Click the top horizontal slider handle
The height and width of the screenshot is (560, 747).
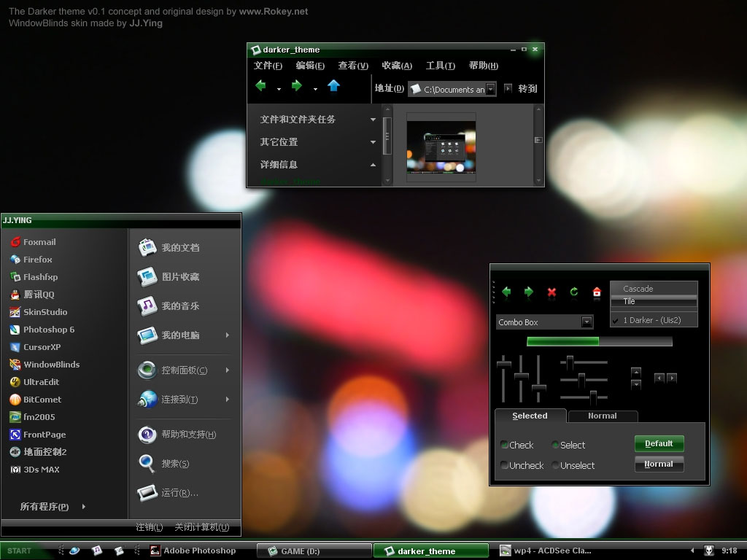[x=570, y=363]
